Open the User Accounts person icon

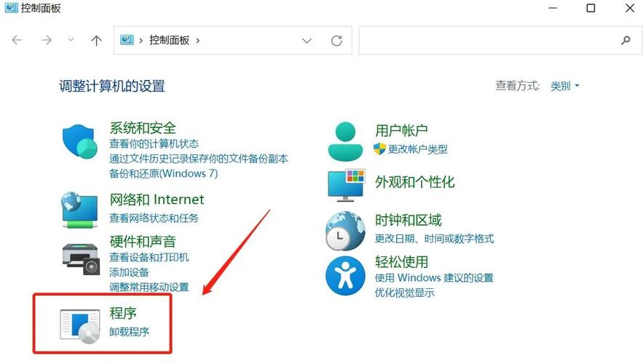345,141
